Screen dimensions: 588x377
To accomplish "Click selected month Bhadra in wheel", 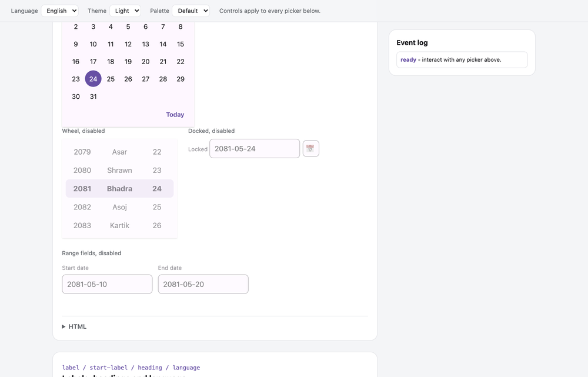I will pyautogui.click(x=119, y=189).
